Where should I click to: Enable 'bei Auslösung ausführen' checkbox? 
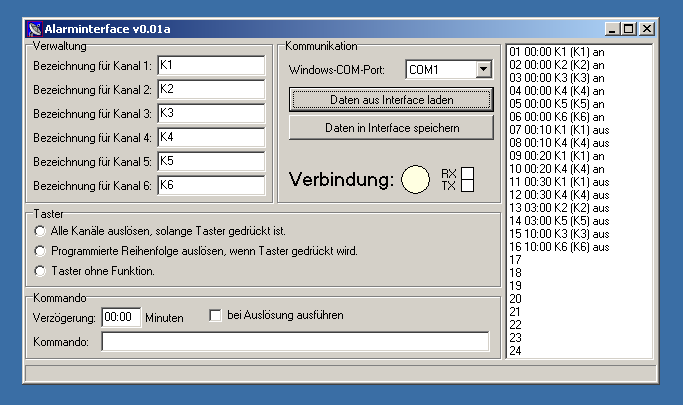coord(215,316)
